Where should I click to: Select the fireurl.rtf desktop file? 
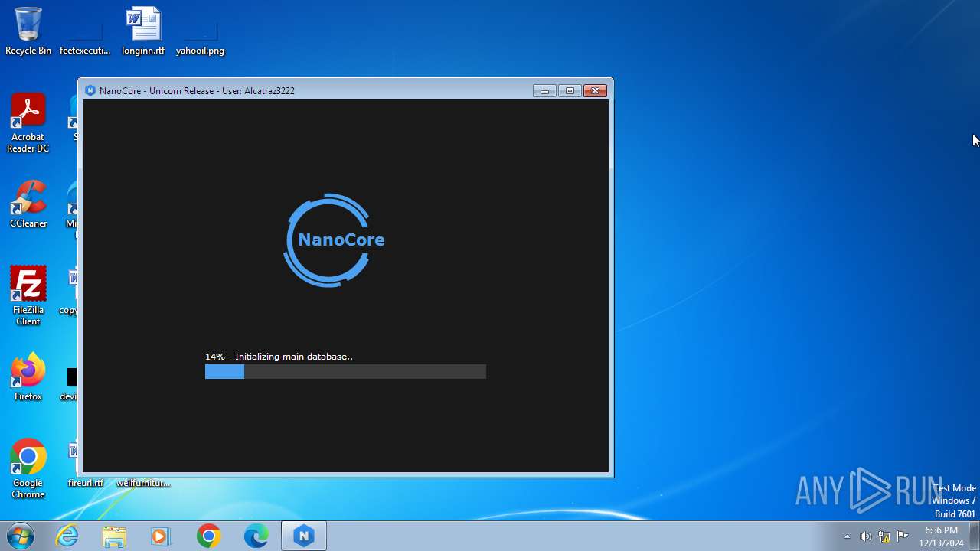85,483
